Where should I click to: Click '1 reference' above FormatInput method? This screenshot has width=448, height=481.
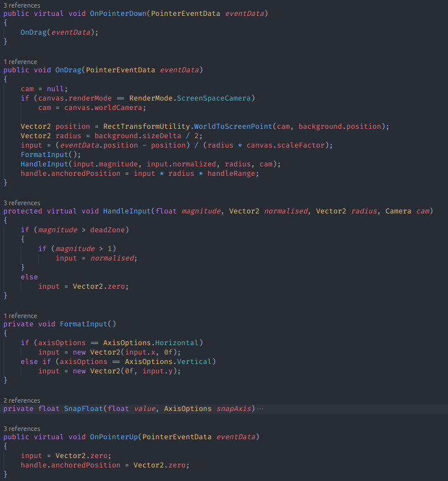[x=20, y=316]
